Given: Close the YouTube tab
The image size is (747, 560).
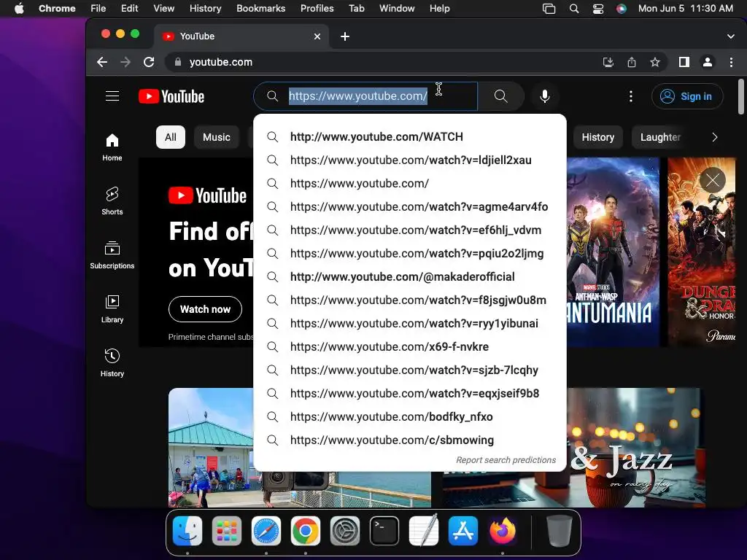Looking at the screenshot, I should [x=317, y=36].
